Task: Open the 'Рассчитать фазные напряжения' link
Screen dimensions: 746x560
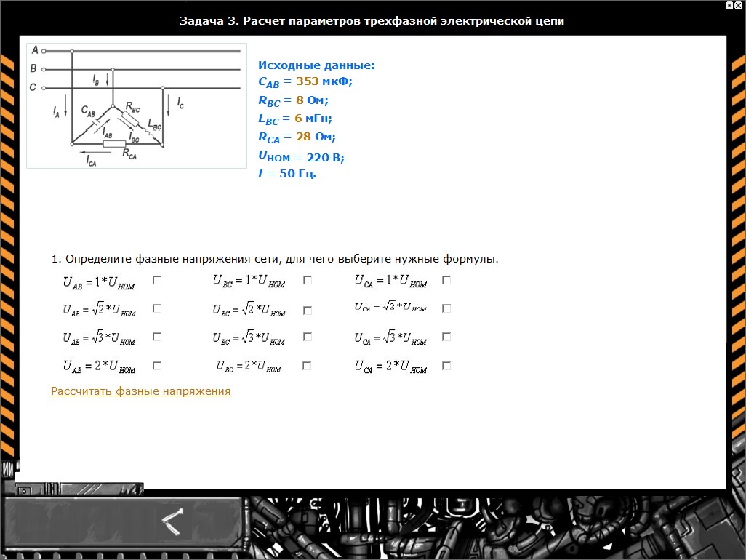Action: (140, 391)
